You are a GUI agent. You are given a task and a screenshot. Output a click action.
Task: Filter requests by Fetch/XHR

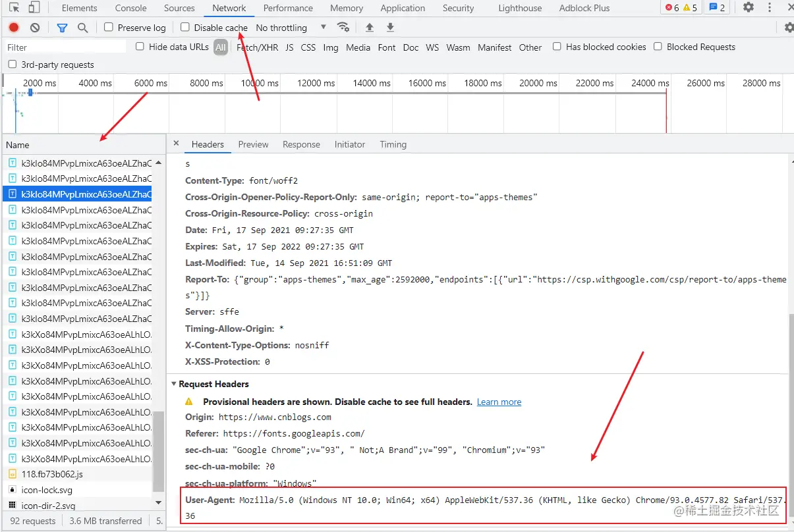click(x=257, y=47)
